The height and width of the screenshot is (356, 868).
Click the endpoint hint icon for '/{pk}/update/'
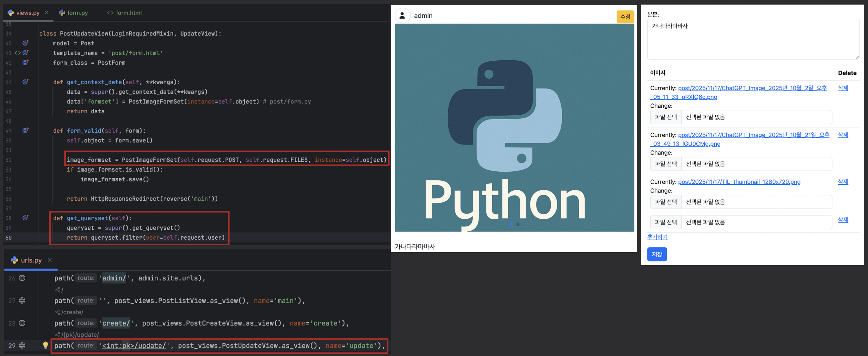[57, 335]
